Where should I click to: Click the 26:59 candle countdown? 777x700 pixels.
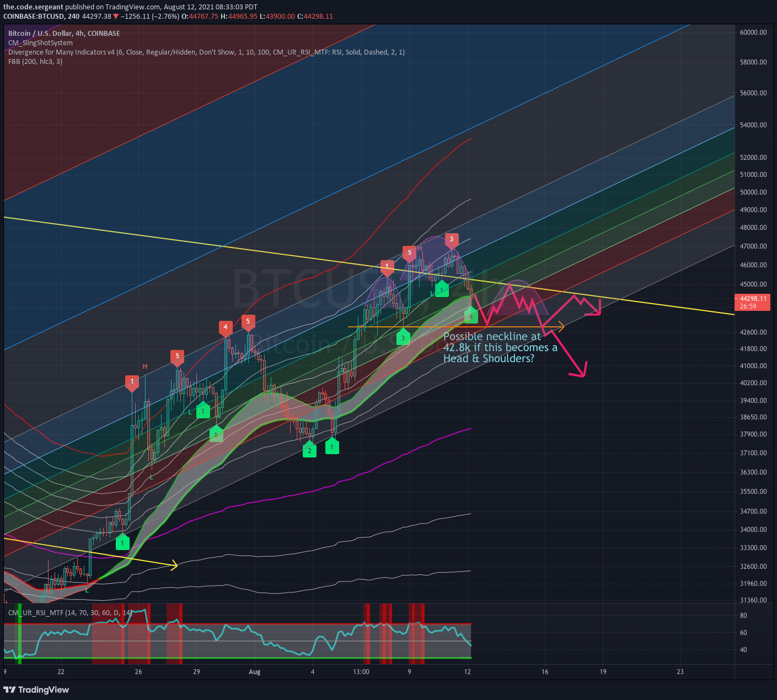748,306
